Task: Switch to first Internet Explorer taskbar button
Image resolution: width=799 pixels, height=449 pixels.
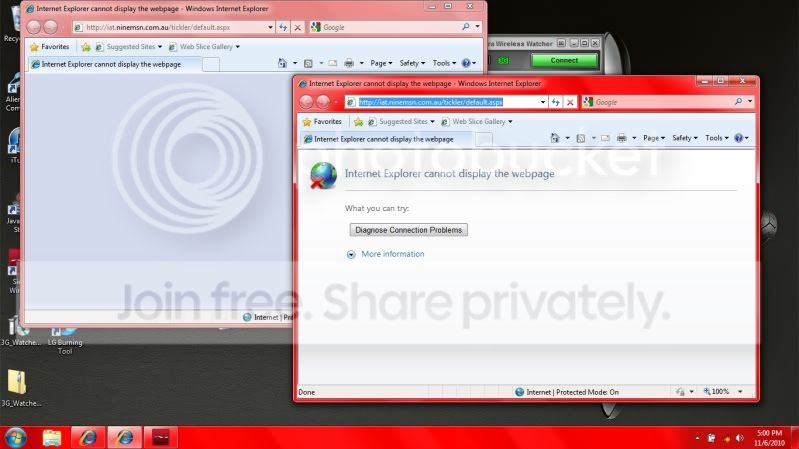Action: pos(88,438)
